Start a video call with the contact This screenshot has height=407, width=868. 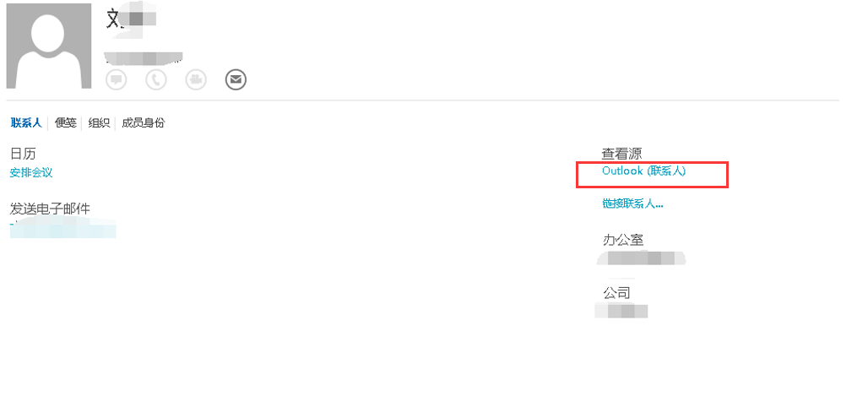pyautogui.click(x=196, y=79)
